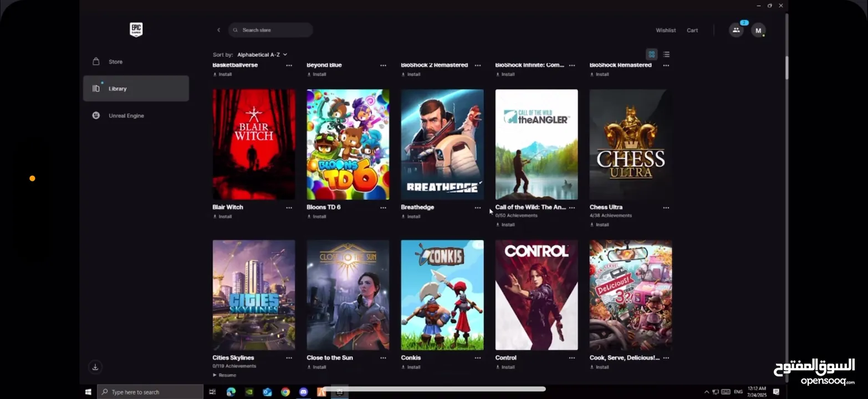Open the taskbar clock and date
This screenshot has width=868, height=399.
[757, 392]
